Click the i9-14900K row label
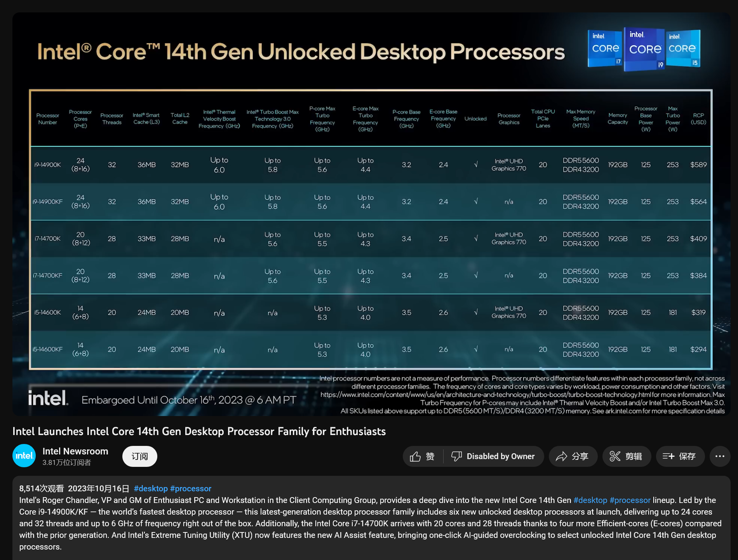738x560 pixels. tap(47, 165)
